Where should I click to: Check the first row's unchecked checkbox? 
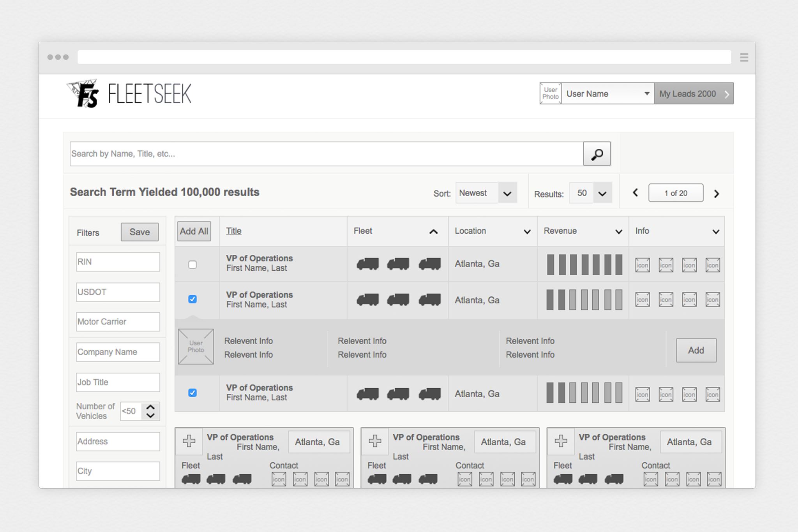click(192, 265)
